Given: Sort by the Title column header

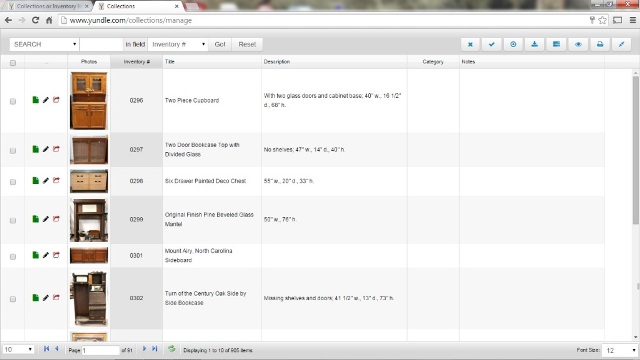Looking at the screenshot, I should coord(170,62).
